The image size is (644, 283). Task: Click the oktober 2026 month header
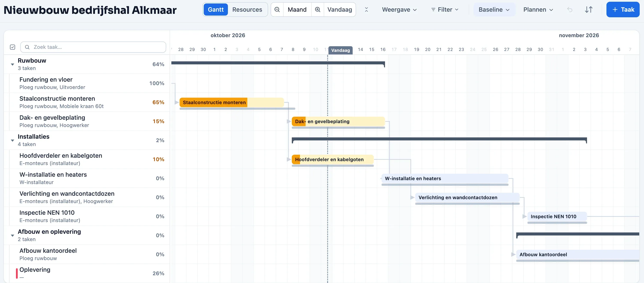point(228,35)
